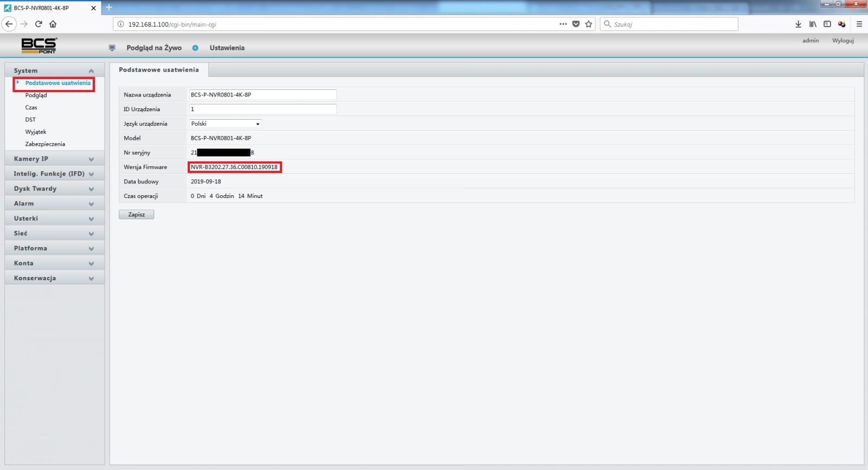The image size is (868, 470).
Task: Click the browser address bar URL
Action: [x=172, y=24]
